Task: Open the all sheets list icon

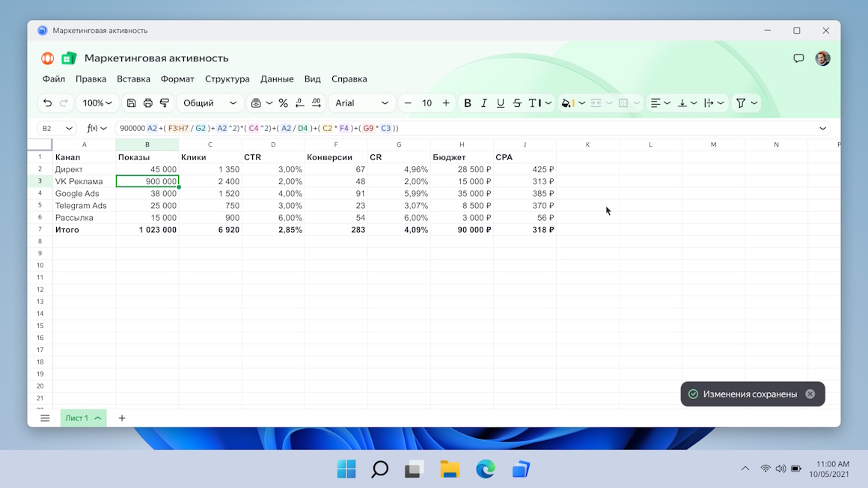Action: point(45,418)
